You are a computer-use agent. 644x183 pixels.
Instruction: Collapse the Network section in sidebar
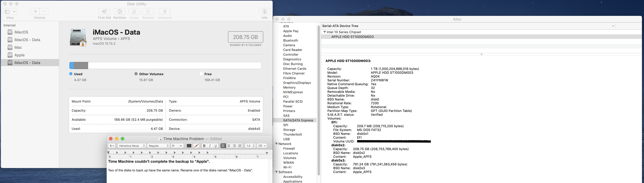277,144
